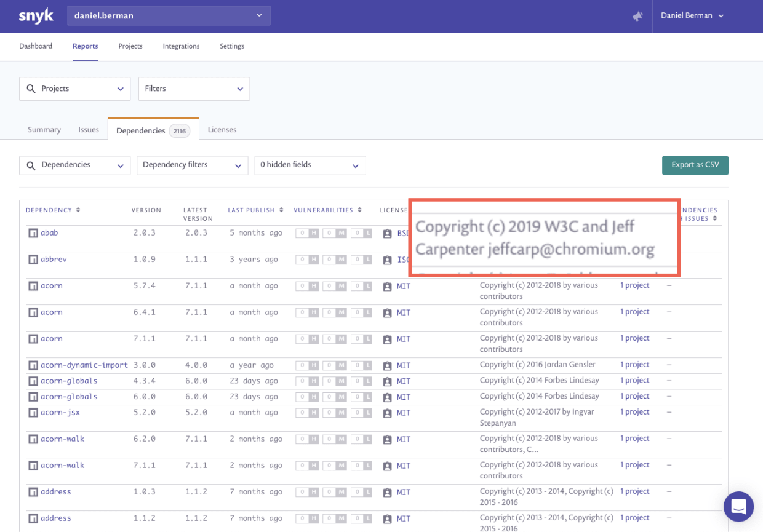Screen dimensions: 763x532
Task: Click the license icon in abab row
Action: tap(387, 234)
